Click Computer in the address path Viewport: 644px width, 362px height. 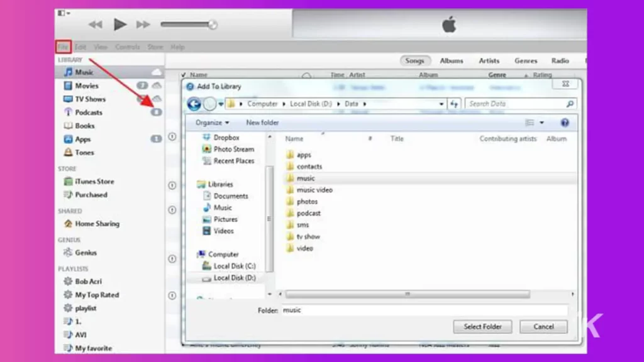[x=262, y=104]
